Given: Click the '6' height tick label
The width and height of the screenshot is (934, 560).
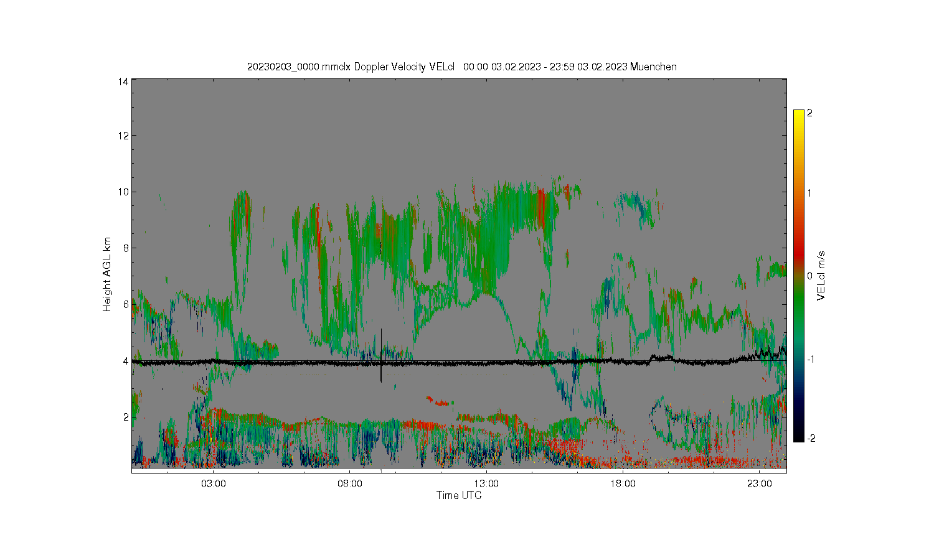Looking at the screenshot, I should click(126, 304).
